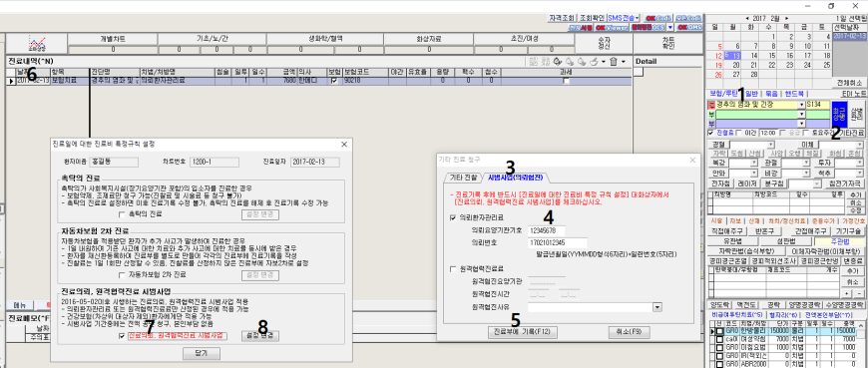This screenshot has height=368, width=868.
Task: Check the 한방물리 row selection box
Action: (x=719, y=331)
